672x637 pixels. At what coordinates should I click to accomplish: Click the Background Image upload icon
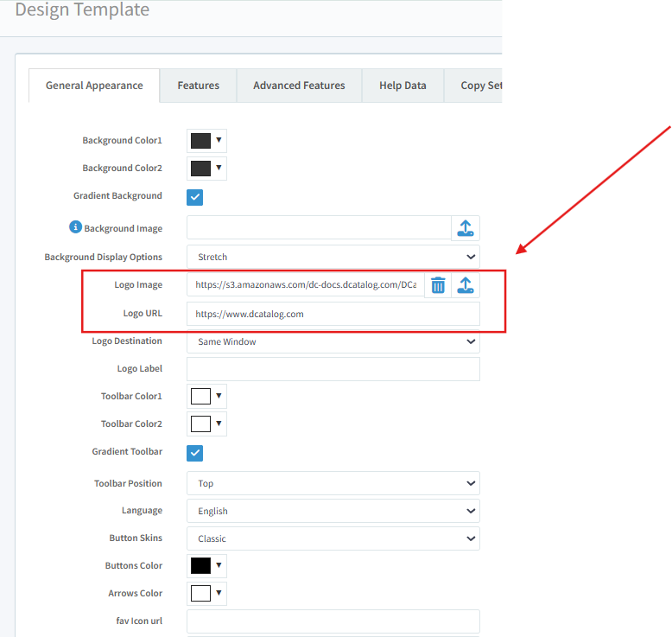click(465, 228)
